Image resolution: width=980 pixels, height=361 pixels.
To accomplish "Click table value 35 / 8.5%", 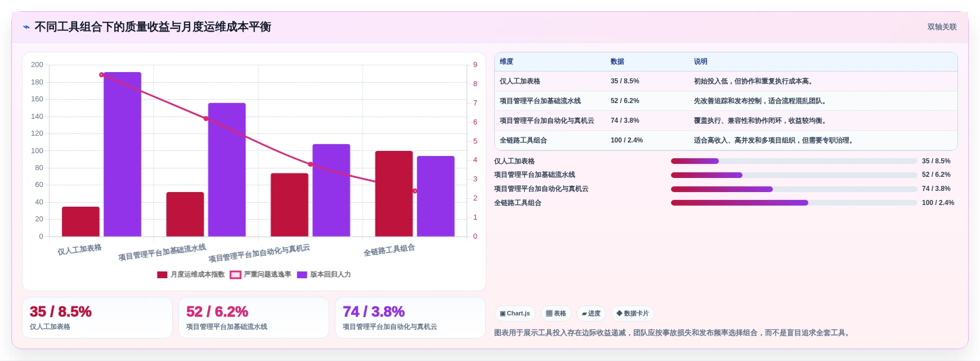I will [625, 82].
